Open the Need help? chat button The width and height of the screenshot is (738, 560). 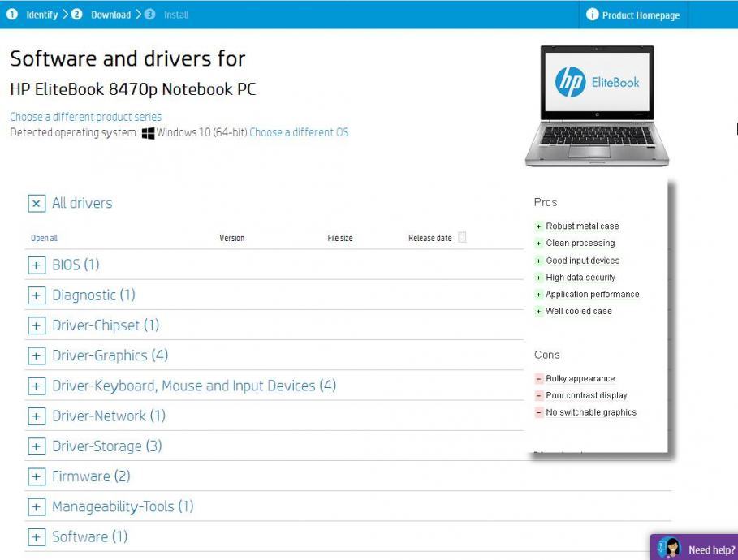[x=710, y=549]
